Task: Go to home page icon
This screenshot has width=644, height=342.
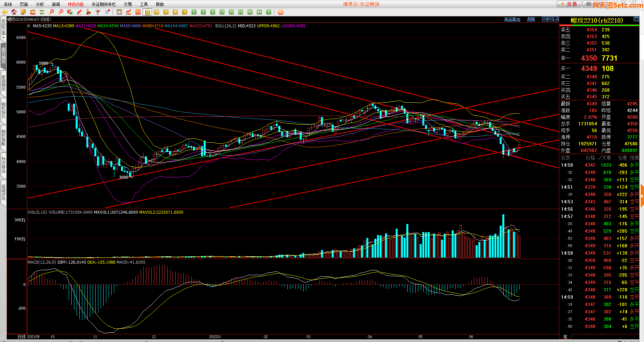Action: (x=14, y=12)
